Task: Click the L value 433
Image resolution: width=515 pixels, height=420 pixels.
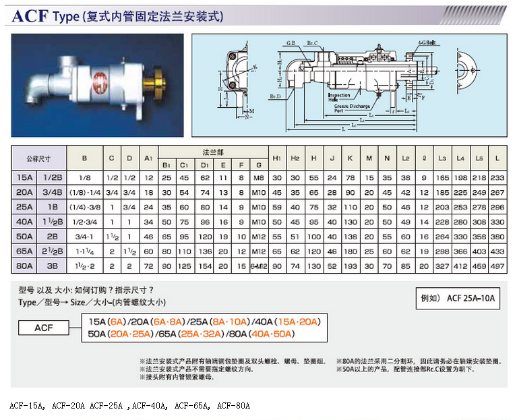Action: tap(497, 251)
